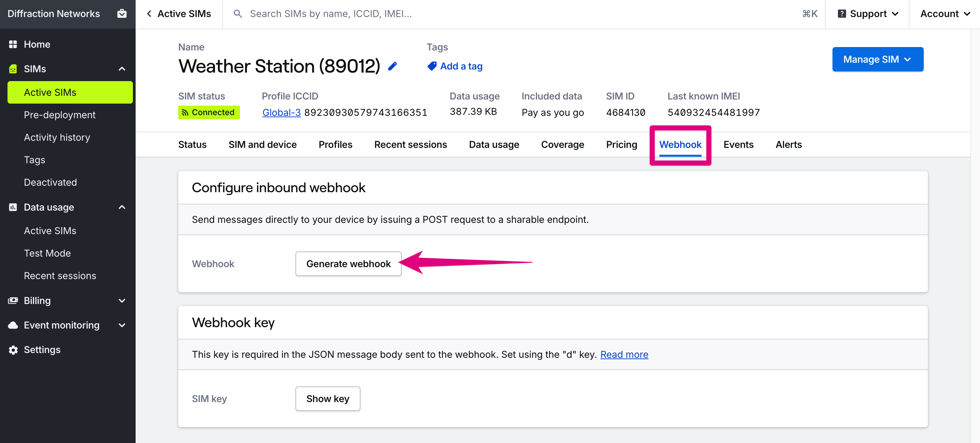Image resolution: width=980 pixels, height=443 pixels.
Task: Click the Connected status badge
Action: coord(209,113)
